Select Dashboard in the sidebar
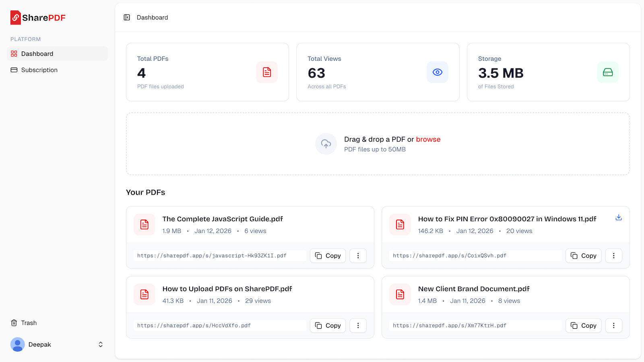Viewport: 644px width, 362px height. (x=37, y=53)
